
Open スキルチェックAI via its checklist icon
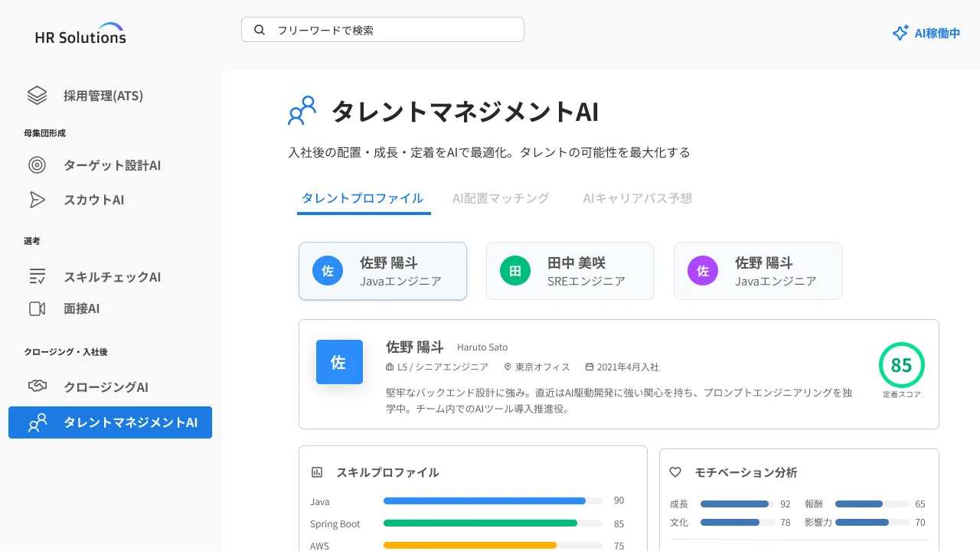pyautogui.click(x=37, y=276)
